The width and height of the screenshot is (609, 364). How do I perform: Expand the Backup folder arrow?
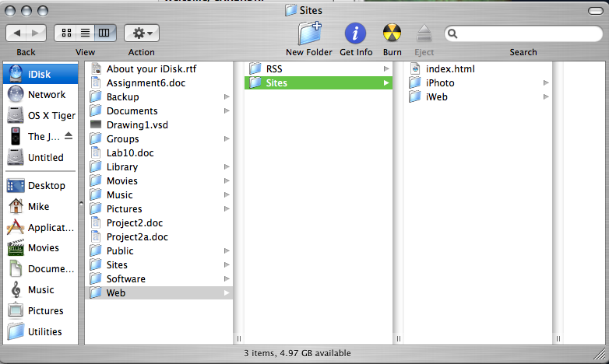[227, 97]
